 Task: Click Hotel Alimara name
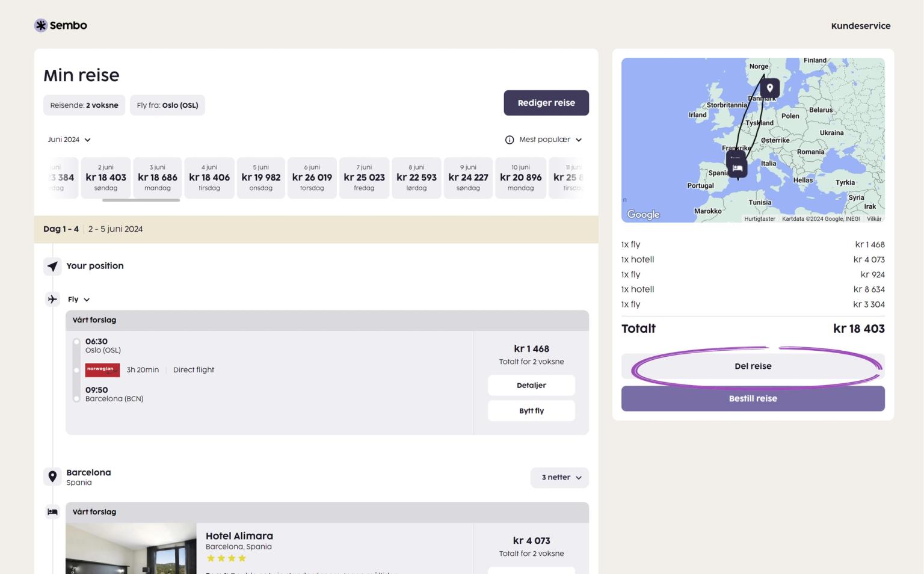point(239,536)
